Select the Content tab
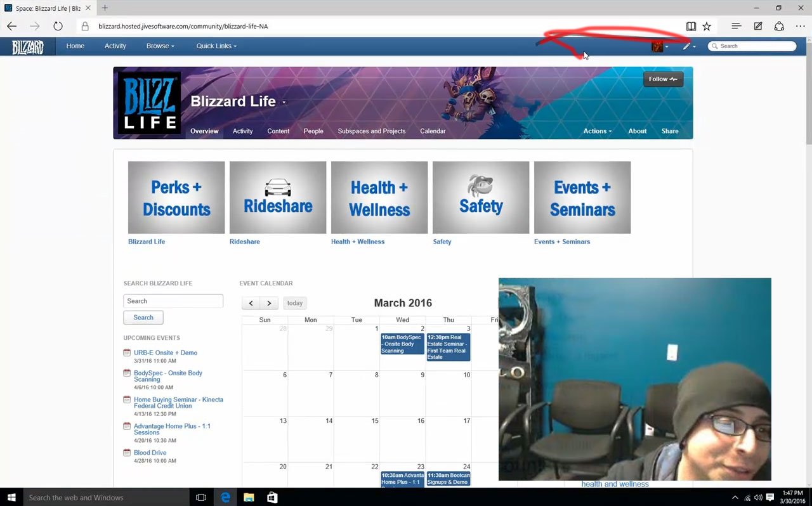The height and width of the screenshot is (506, 812). tap(278, 131)
